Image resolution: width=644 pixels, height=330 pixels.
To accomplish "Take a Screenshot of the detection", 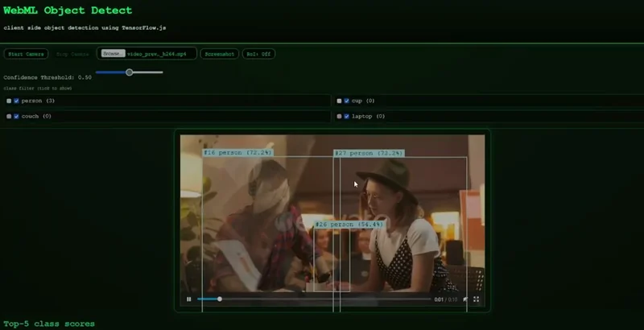I will click(x=219, y=54).
